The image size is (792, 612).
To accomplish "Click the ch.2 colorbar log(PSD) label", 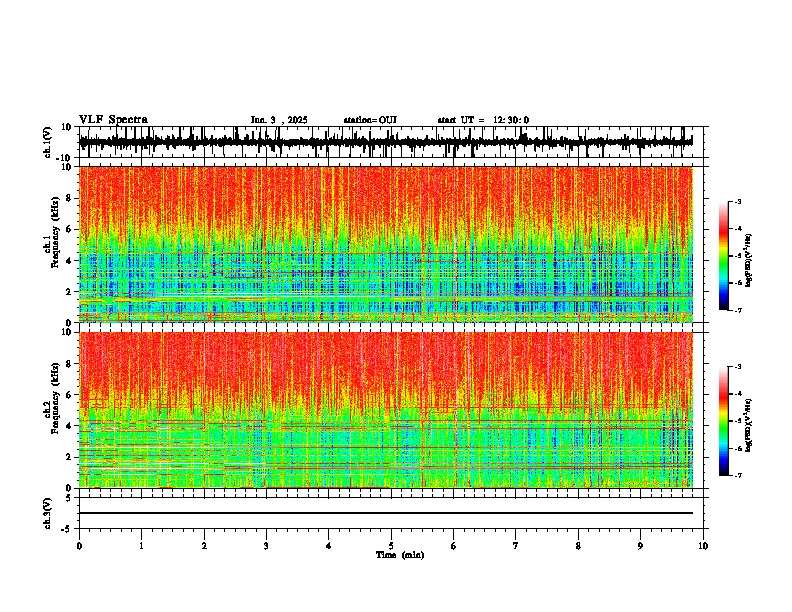I will click(x=749, y=426).
